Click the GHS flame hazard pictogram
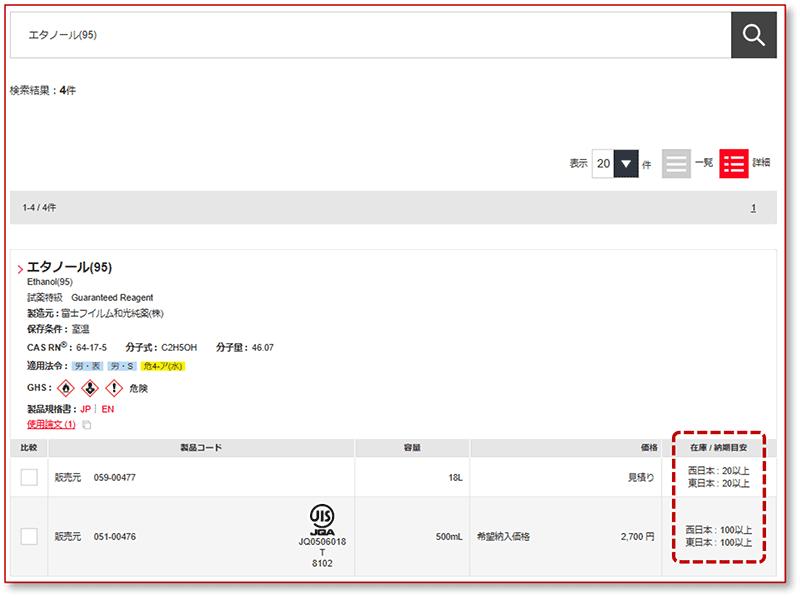Image resolution: width=800 pixels, height=597 pixels. (67, 388)
